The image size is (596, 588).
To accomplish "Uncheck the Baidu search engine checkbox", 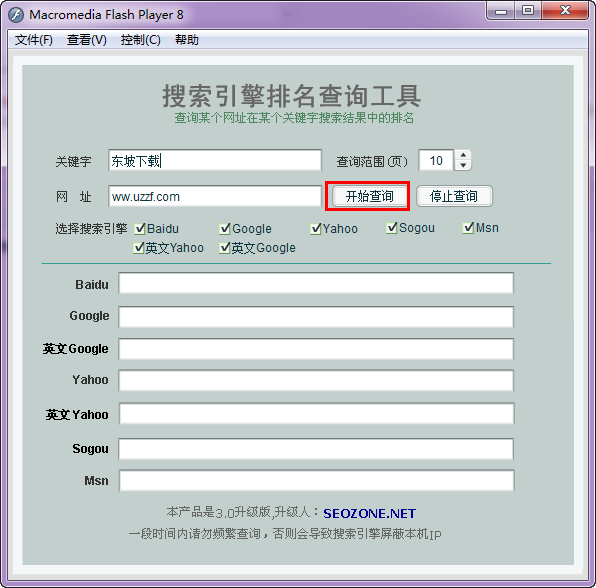I will tap(139, 228).
